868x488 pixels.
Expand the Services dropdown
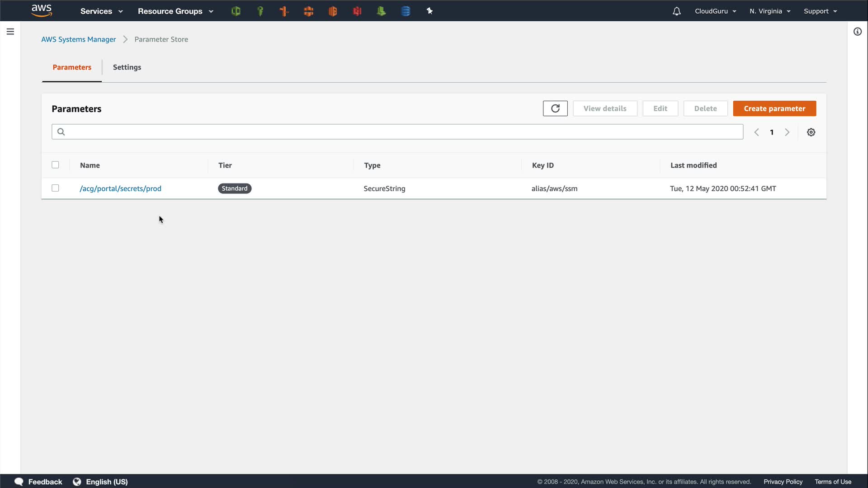pos(101,11)
